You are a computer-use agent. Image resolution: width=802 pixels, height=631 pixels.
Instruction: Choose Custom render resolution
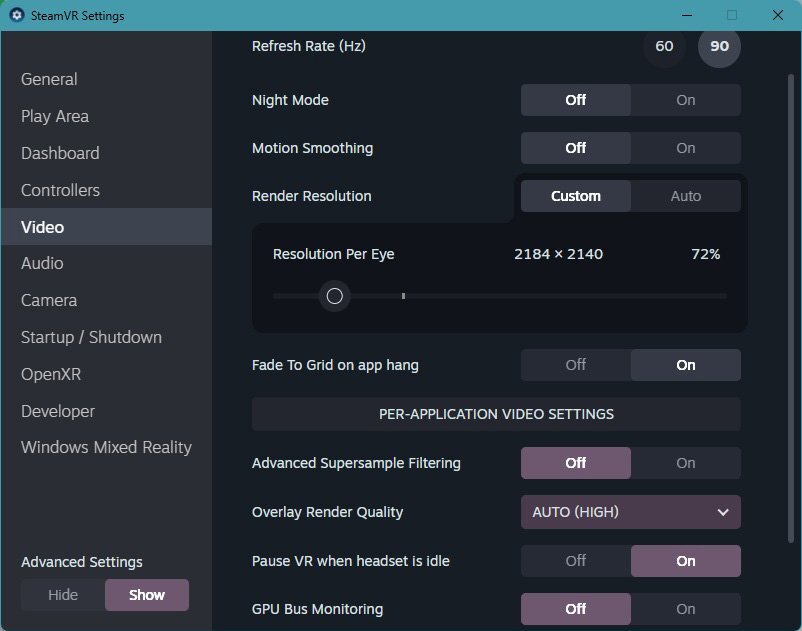click(575, 196)
